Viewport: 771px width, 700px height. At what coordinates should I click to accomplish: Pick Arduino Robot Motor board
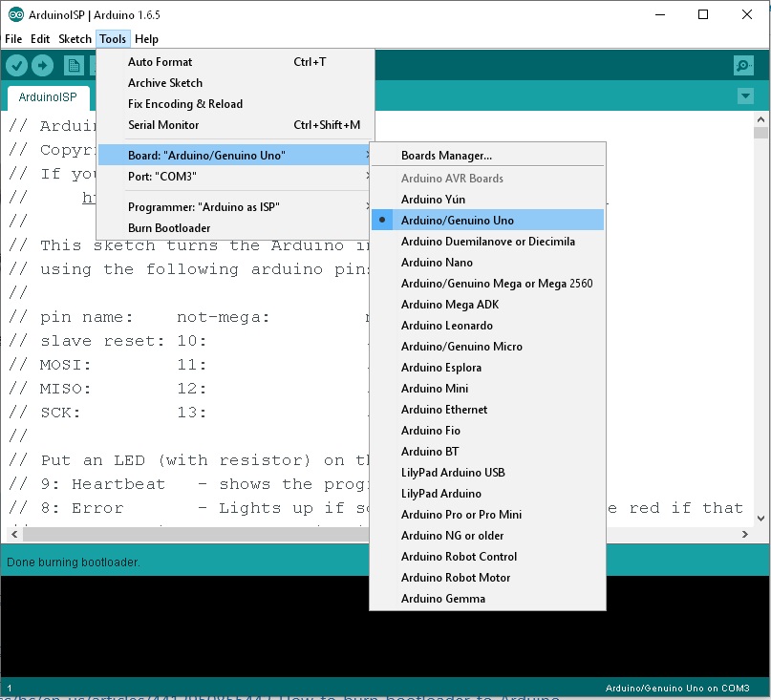point(487,578)
